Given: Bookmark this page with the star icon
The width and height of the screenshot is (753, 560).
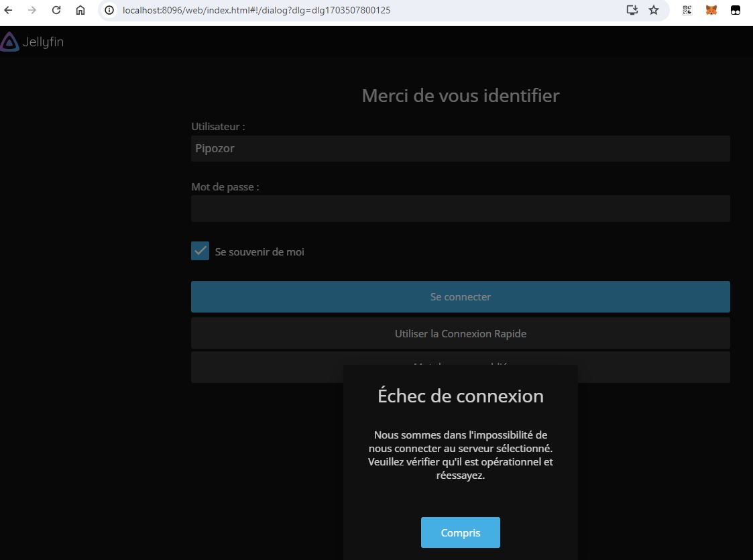Looking at the screenshot, I should [654, 10].
